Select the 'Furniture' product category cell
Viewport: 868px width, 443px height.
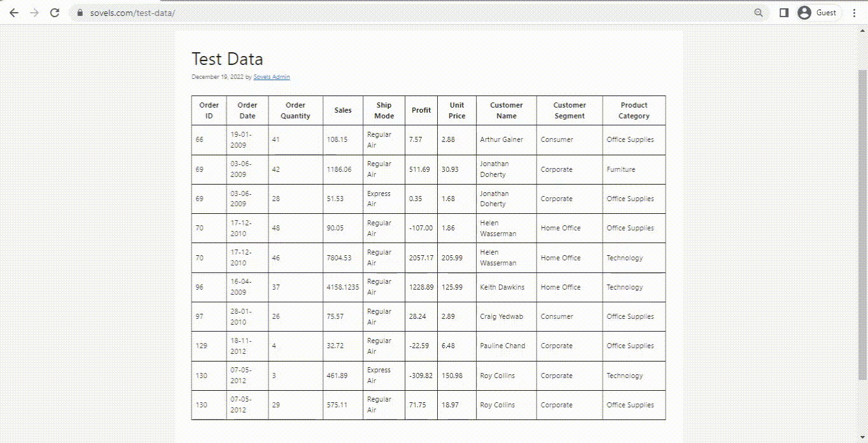[x=634, y=169]
